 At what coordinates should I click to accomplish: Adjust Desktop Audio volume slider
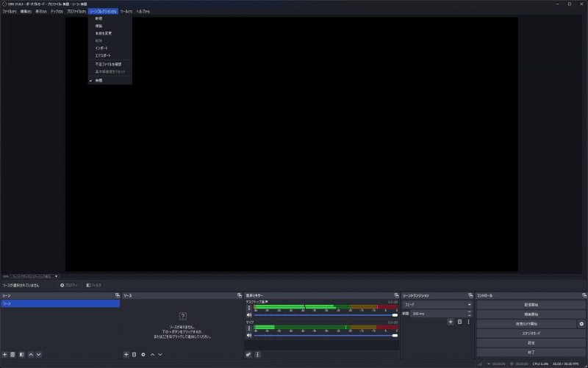(326, 315)
